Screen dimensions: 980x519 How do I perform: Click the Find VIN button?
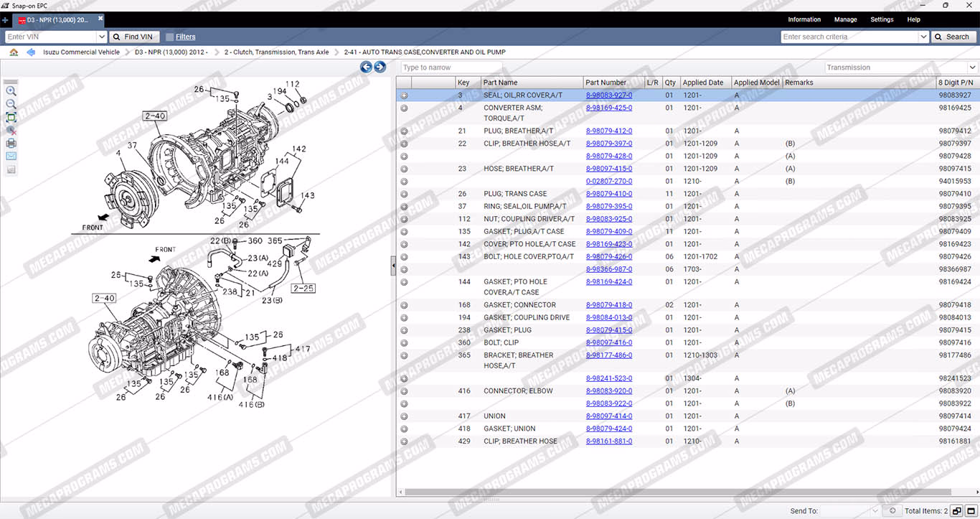133,37
